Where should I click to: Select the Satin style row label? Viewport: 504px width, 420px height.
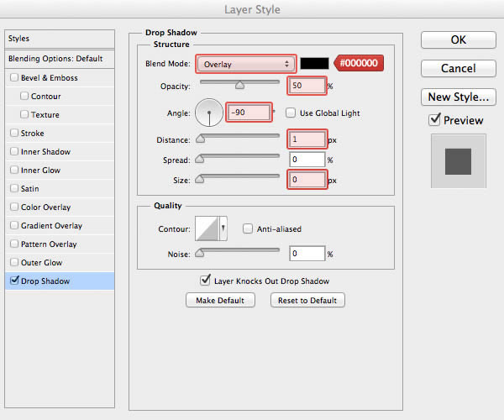[30, 189]
